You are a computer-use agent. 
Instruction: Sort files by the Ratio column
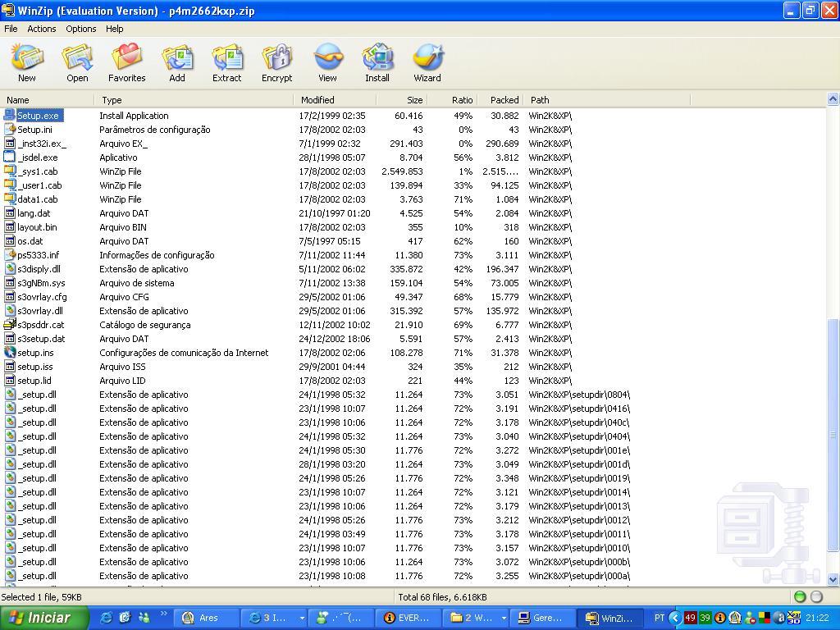pyautogui.click(x=452, y=99)
